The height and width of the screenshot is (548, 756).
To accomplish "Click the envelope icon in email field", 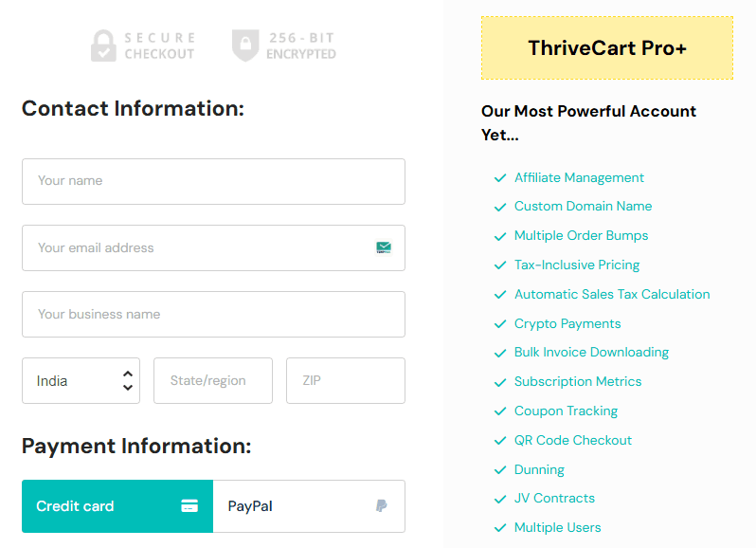I will click(384, 248).
